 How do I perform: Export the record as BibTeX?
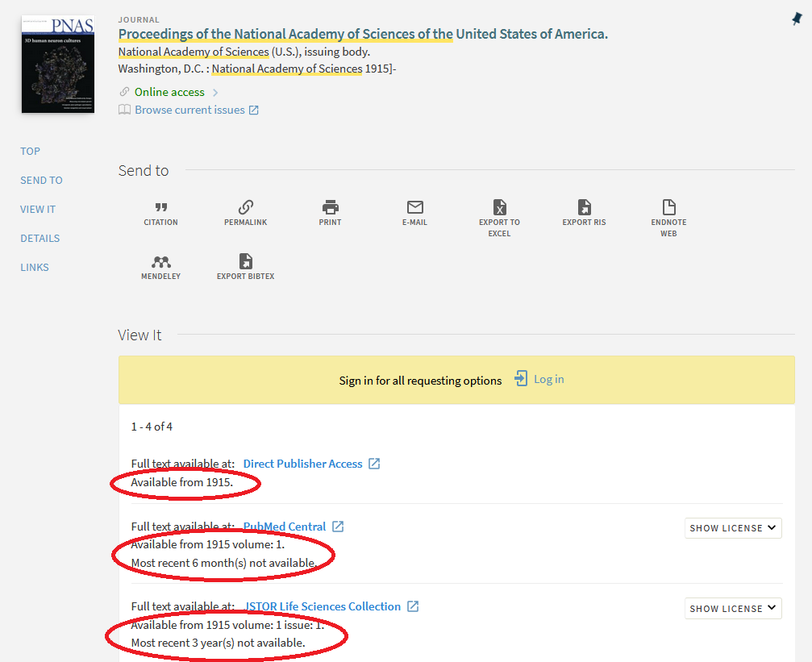pyautogui.click(x=245, y=267)
